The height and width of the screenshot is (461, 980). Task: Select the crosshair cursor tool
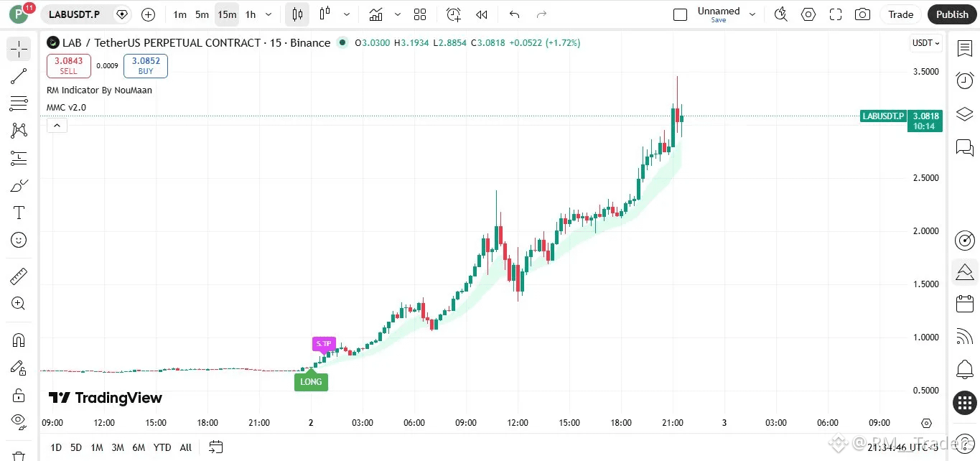19,49
